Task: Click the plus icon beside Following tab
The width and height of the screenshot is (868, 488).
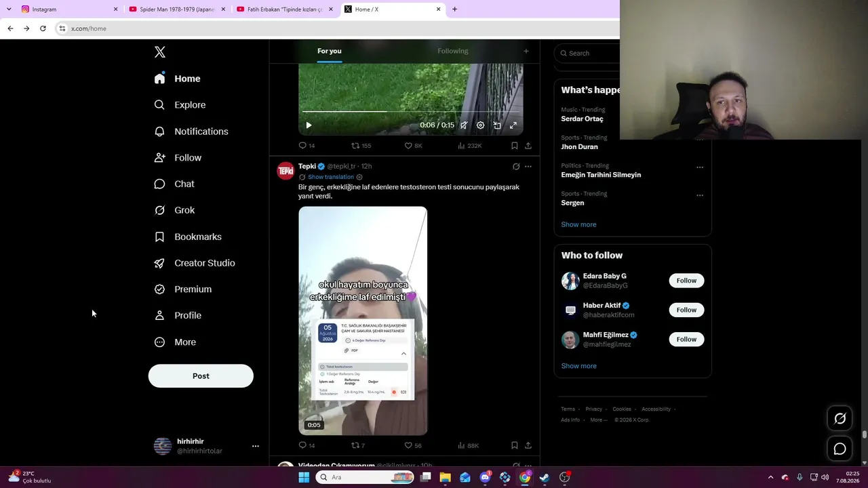Action: coord(526,51)
